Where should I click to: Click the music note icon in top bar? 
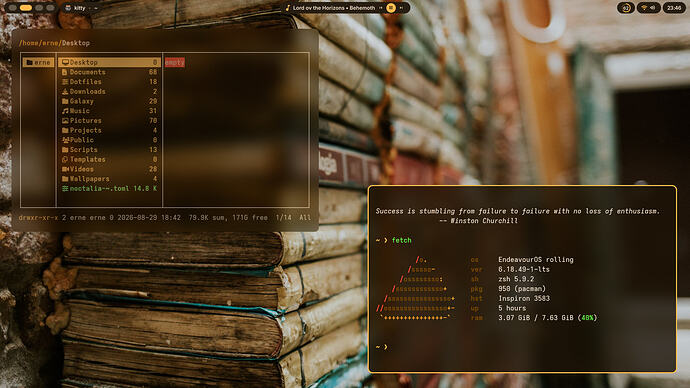click(x=288, y=8)
